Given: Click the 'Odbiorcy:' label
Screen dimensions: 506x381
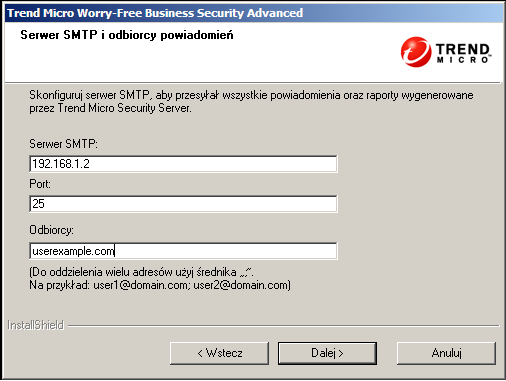Looking at the screenshot, I should 51,230.
